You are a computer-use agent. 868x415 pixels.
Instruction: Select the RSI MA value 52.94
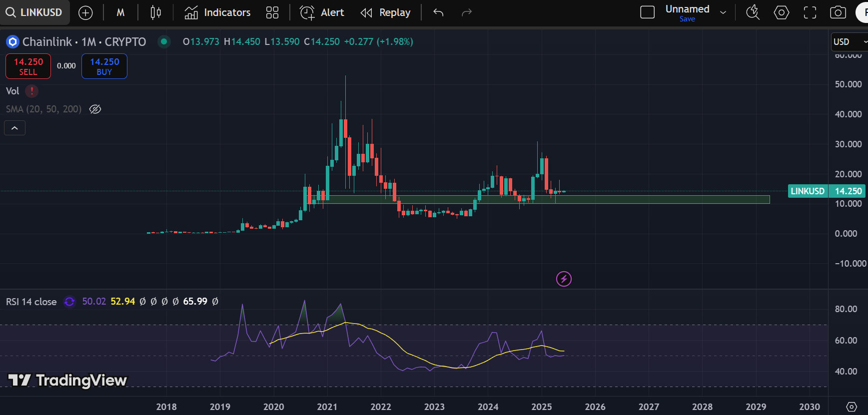tap(123, 302)
